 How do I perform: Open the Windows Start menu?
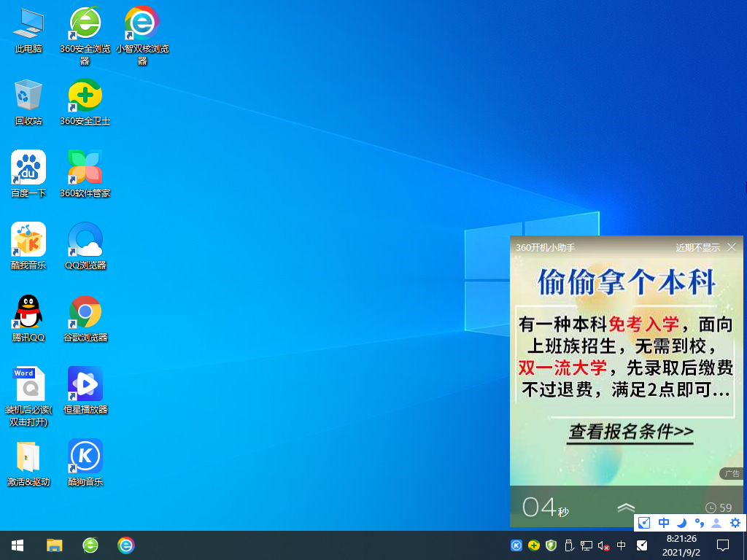click(x=17, y=545)
